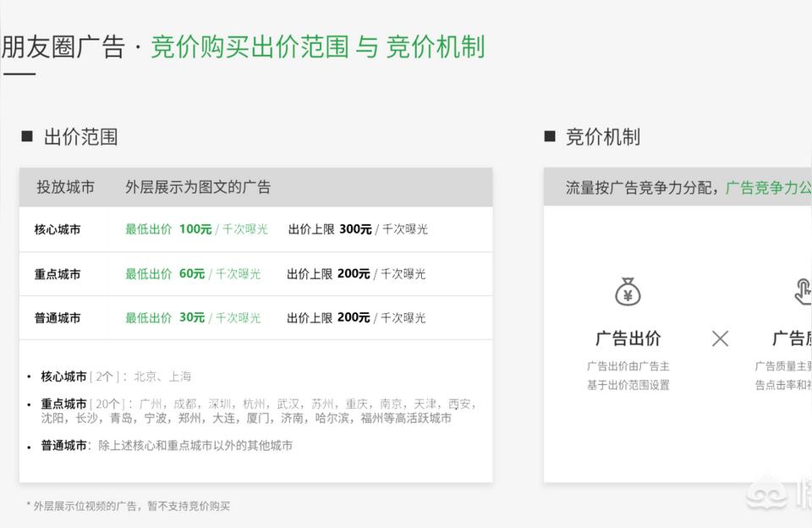Image resolution: width=812 pixels, height=528 pixels.
Task: Click the green 最低出价 100元 value
Action: (196, 229)
